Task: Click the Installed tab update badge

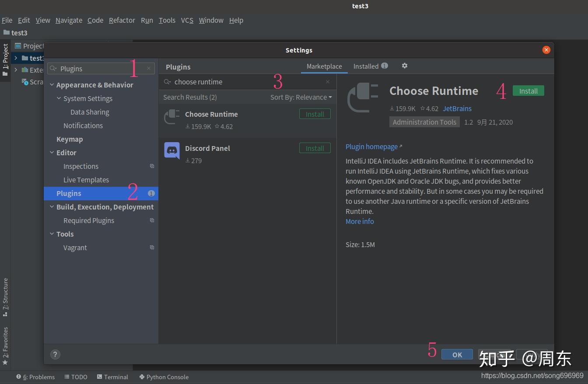Action: 384,66
